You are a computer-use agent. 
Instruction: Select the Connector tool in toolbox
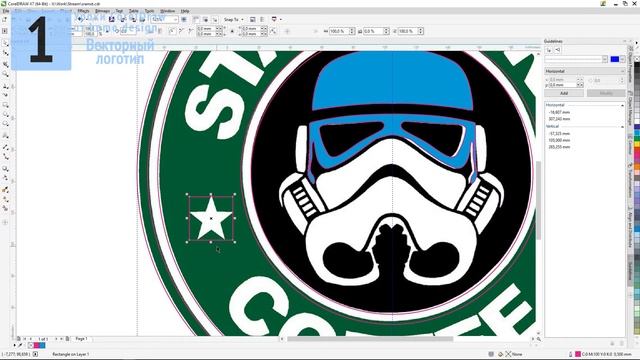[5, 156]
